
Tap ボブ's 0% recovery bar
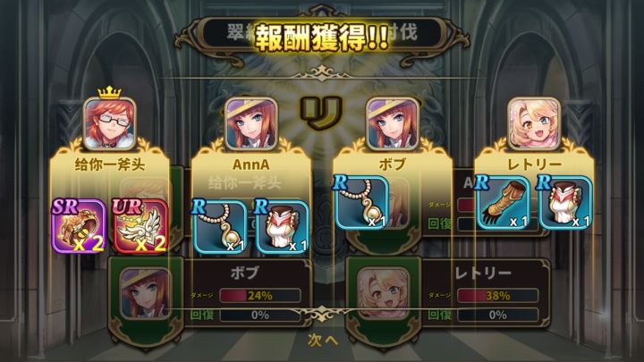coord(260,315)
